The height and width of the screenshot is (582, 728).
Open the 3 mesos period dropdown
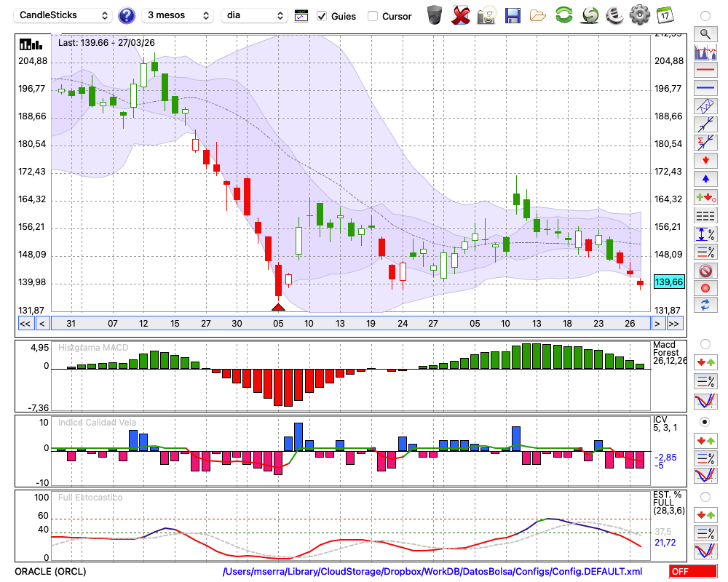178,15
